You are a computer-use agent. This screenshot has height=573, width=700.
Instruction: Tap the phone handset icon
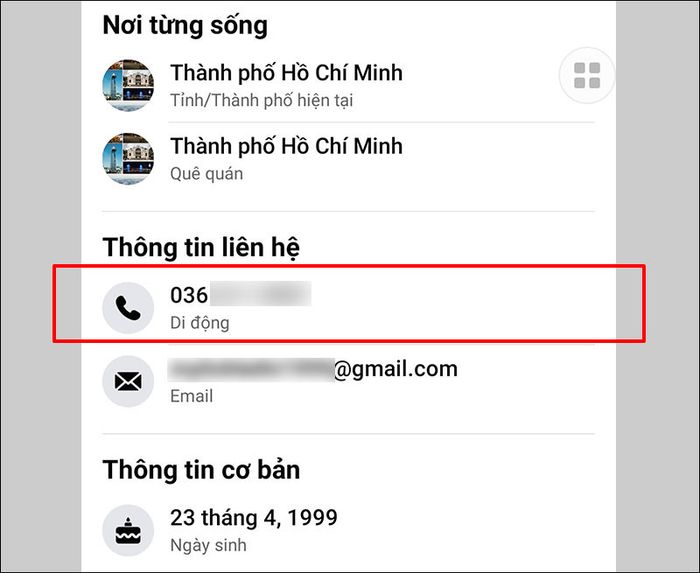tap(128, 308)
